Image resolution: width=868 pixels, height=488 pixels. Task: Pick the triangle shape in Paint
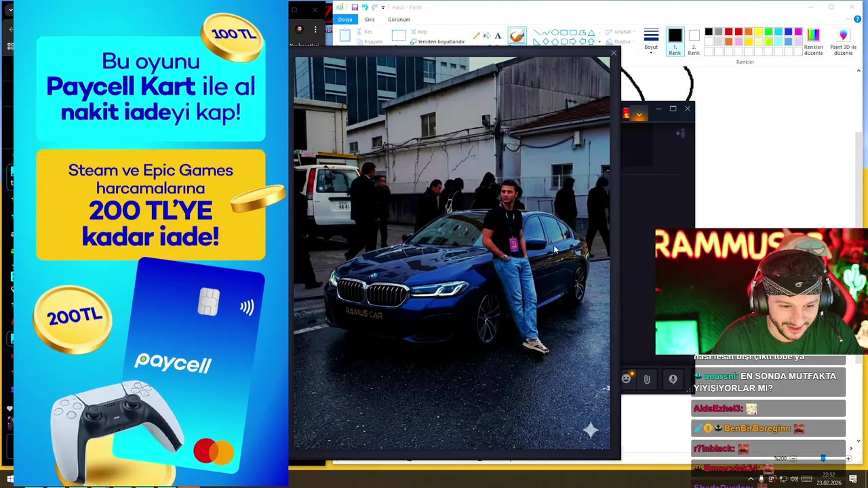point(591,32)
